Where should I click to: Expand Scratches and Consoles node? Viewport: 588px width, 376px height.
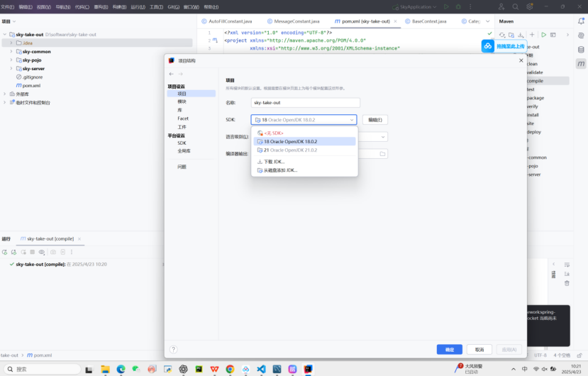(4, 102)
